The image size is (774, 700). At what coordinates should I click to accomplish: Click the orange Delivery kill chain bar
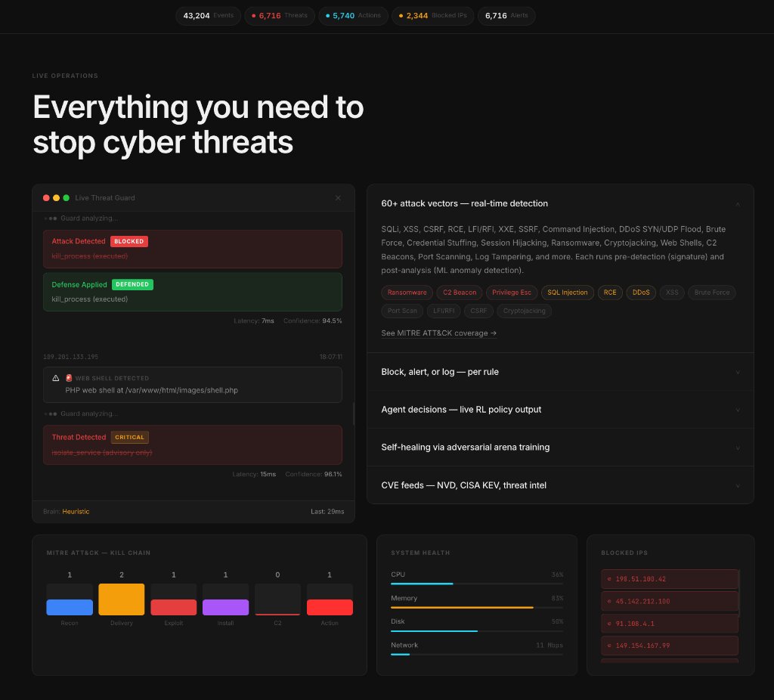pos(122,599)
